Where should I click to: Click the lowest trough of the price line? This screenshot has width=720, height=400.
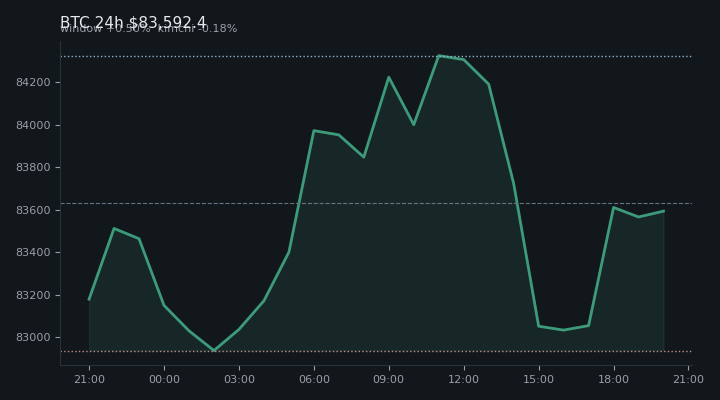point(214,350)
